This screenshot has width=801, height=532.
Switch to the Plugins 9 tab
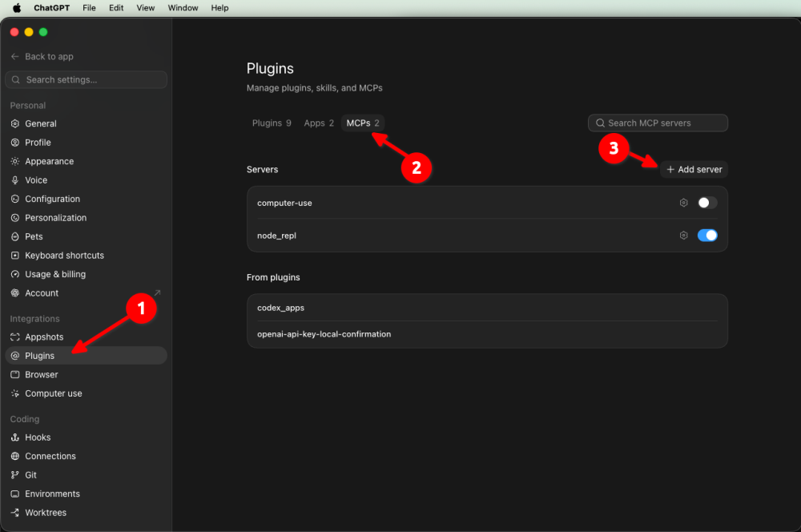pos(272,123)
